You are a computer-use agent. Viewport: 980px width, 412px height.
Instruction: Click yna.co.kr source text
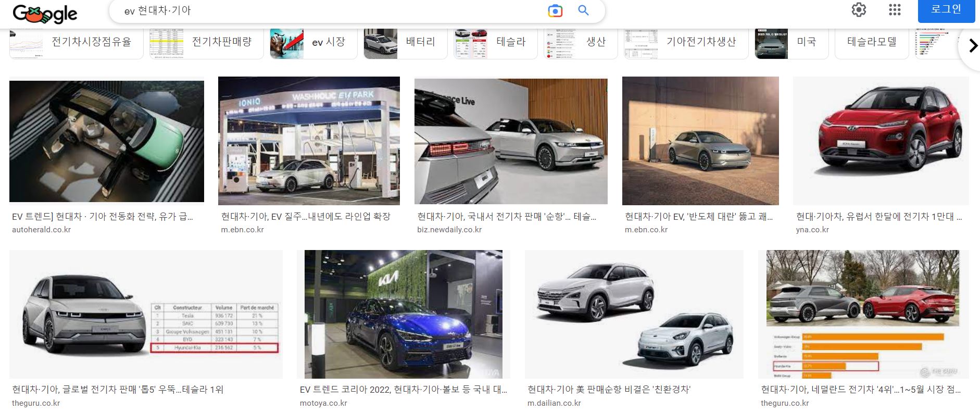(x=812, y=230)
